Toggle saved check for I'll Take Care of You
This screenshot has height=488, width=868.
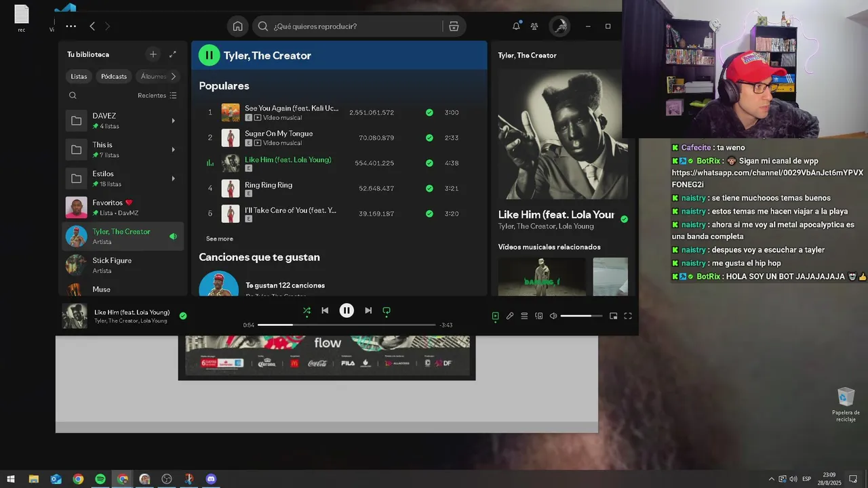point(429,213)
